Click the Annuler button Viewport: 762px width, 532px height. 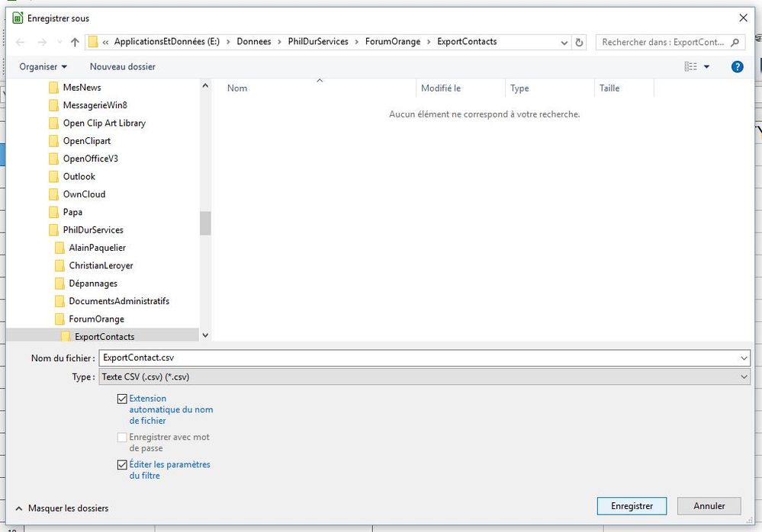pos(709,506)
